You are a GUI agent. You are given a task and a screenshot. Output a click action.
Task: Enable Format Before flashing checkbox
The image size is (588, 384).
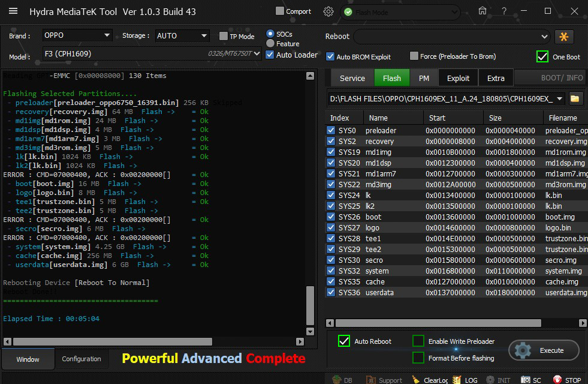click(x=418, y=358)
